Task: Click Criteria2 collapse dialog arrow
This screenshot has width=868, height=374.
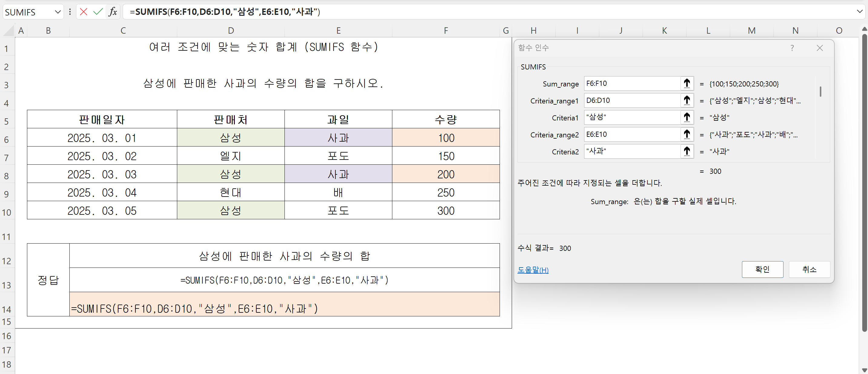Action: (687, 151)
